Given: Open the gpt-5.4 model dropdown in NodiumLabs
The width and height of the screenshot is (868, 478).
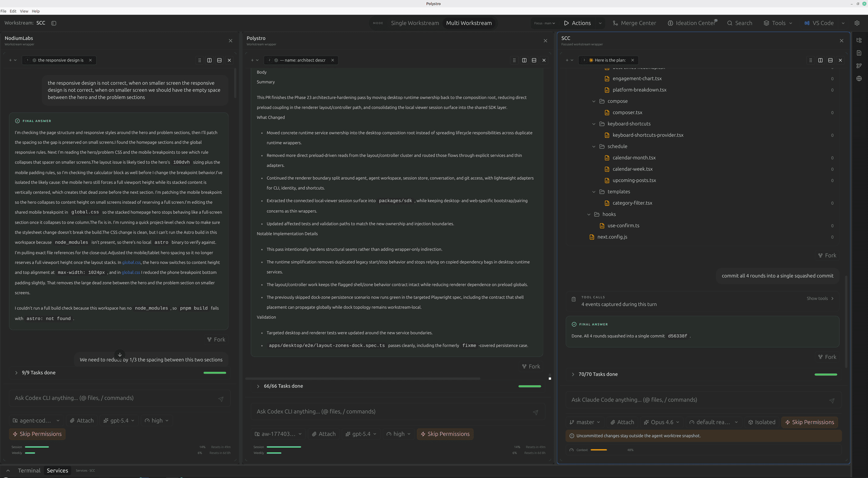Looking at the screenshot, I should (x=119, y=421).
